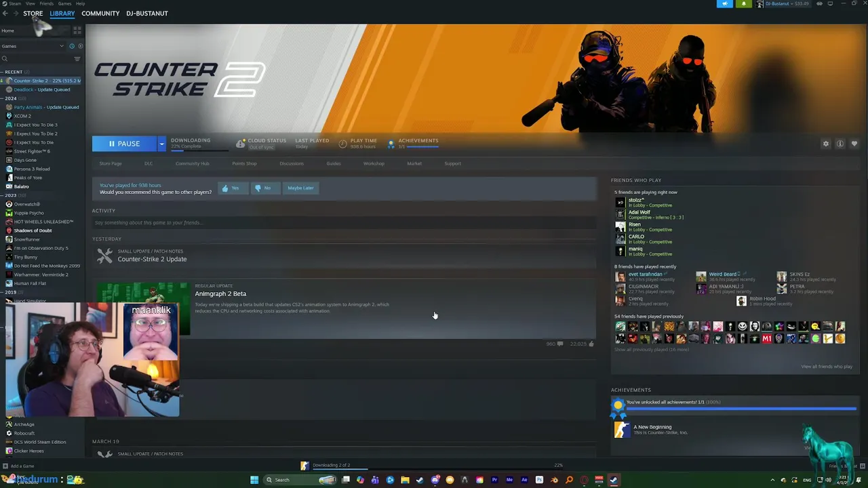Open dropdown arrow next to Pause button

161,144
